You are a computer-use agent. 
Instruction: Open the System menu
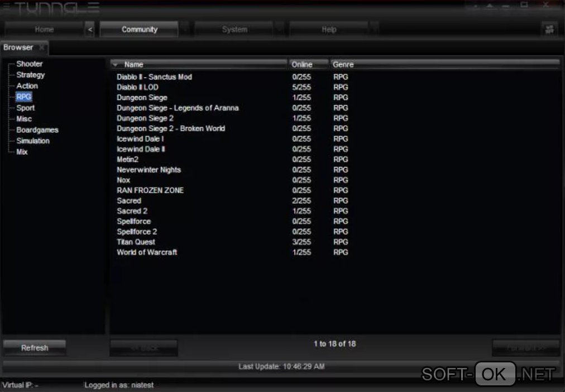coord(234,29)
